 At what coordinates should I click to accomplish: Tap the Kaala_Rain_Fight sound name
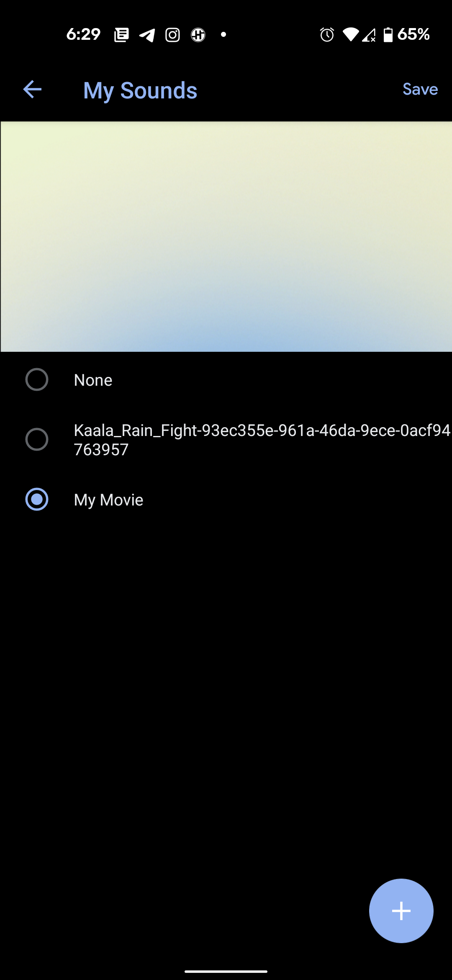[x=262, y=440]
